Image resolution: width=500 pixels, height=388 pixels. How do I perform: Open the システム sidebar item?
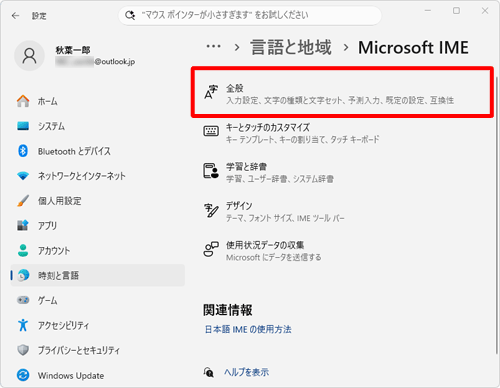98,126
